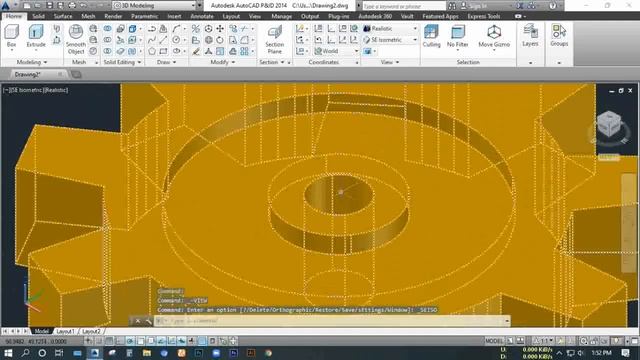
Task: Open the No Filter selection dropdown
Action: pos(458,37)
